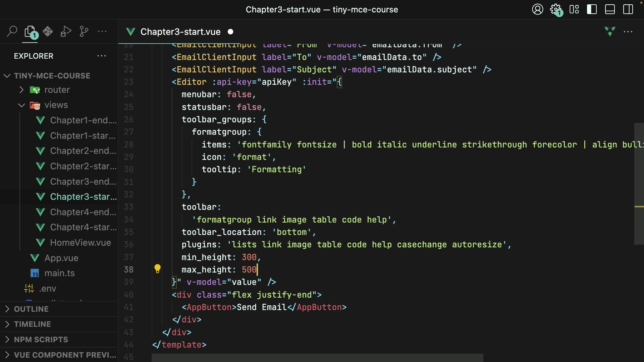Click the horizontal scrollbar below code
This screenshot has width=644, height=362.
[317, 358]
